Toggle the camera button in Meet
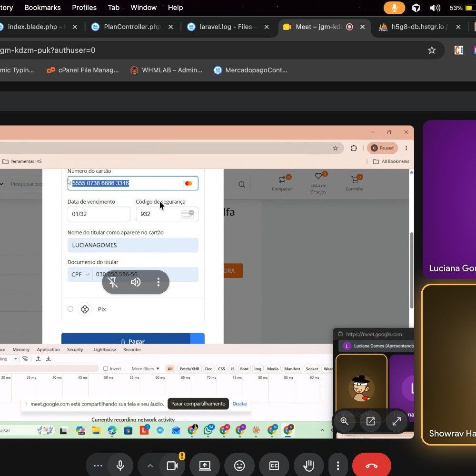The image size is (476, 476). tap(172, 466)
